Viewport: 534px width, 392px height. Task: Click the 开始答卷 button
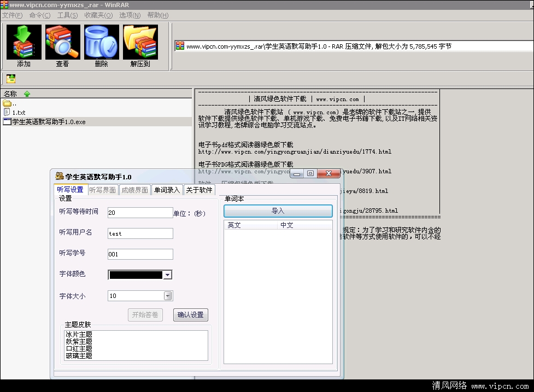click(145, 315)
